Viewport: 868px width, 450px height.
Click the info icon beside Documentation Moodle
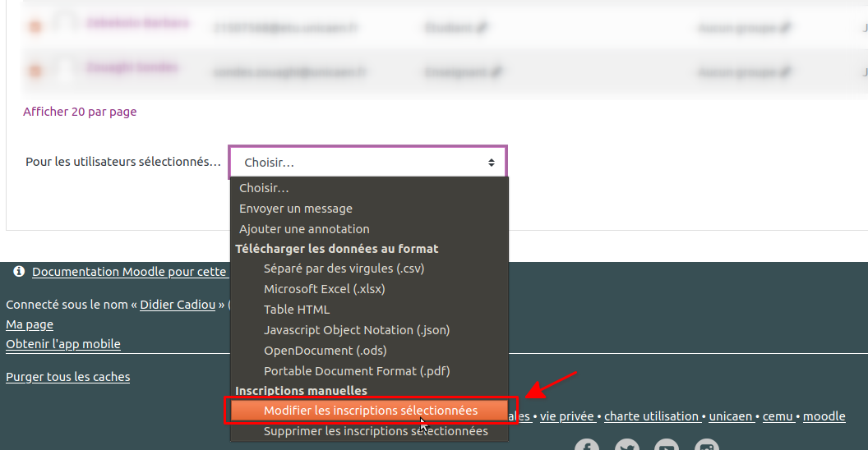[19, 271]
